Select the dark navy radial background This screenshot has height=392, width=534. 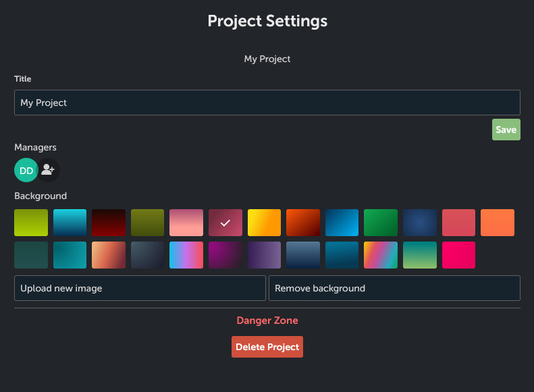(x=420, y=223)
